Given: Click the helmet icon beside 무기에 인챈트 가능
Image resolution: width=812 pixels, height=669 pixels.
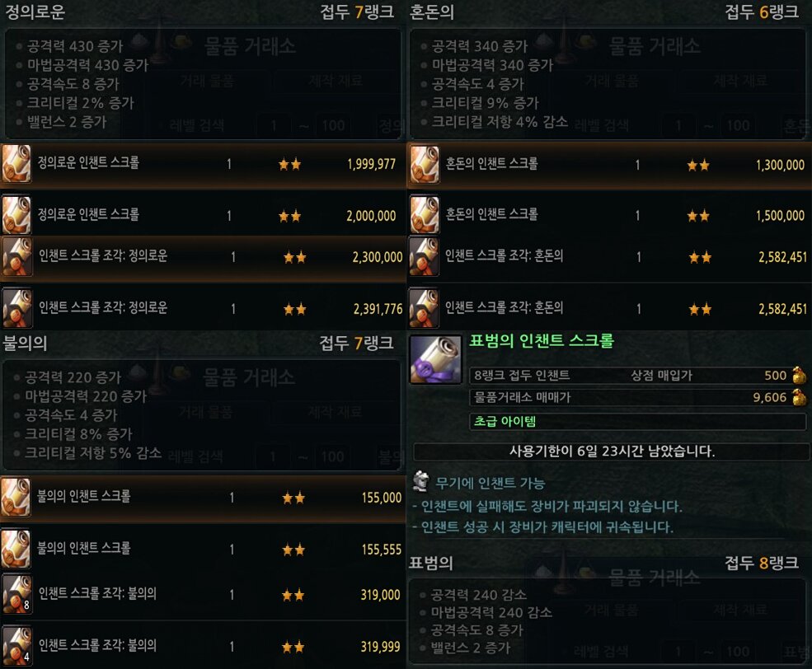Looking at the screenshot, I should click(x=420, y=481).
